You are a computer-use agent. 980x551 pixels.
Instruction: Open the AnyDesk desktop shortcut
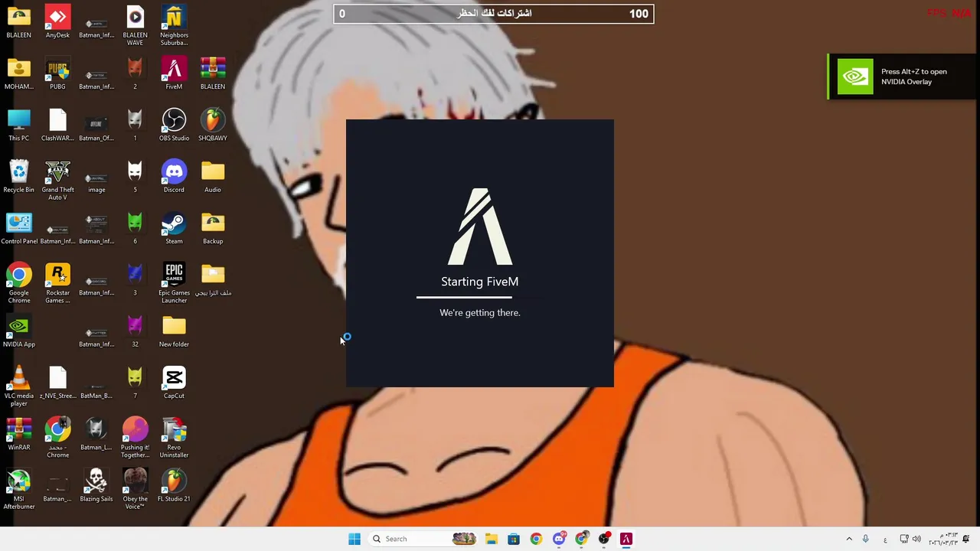pos(57,22)
